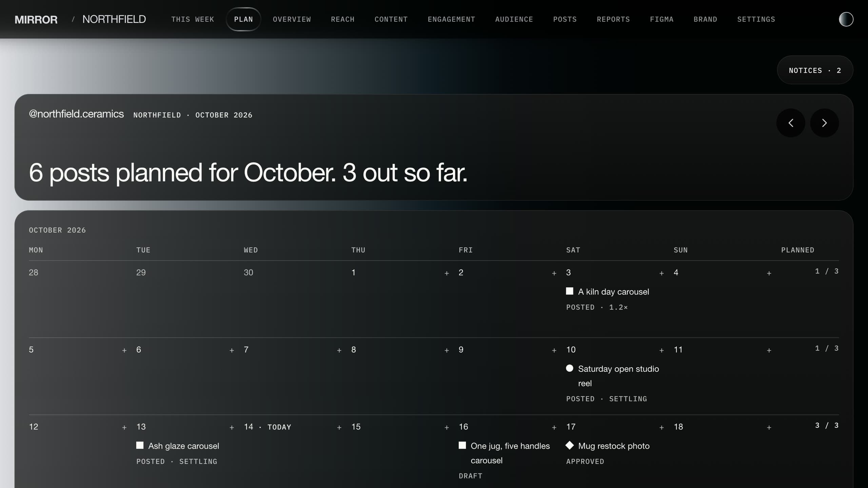868x488 pixels.
Task: Add a post on Thursday 1 with plus
Action: click(x=447, y=273)
